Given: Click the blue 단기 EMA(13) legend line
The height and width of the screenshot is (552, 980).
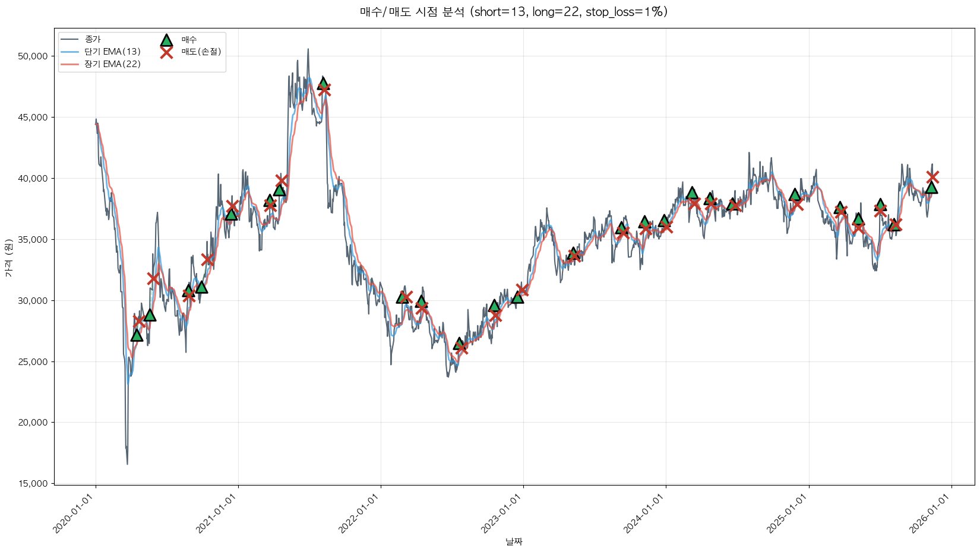Looking at the screenshot, I should (x=69, y=52).
